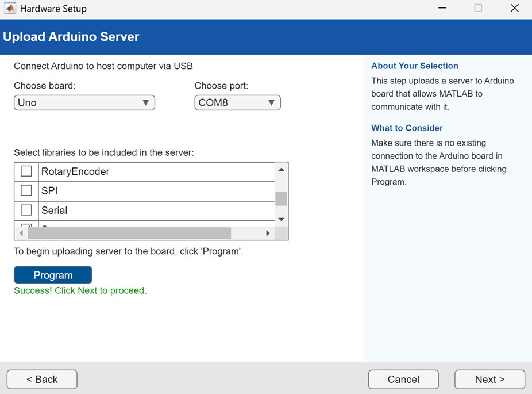This screenshot has width=532, height=394.
Task: Click the Program button to upload server
Action: point(53,274)
